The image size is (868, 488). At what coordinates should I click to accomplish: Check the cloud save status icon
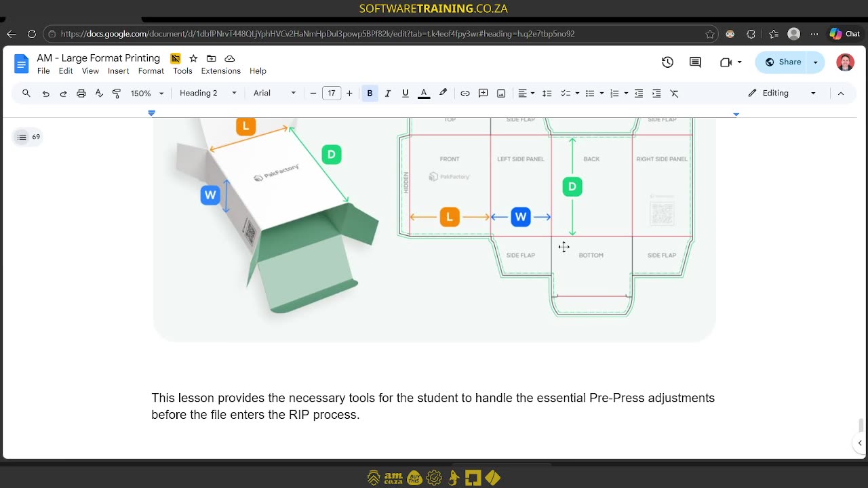(x=230, y=58)
